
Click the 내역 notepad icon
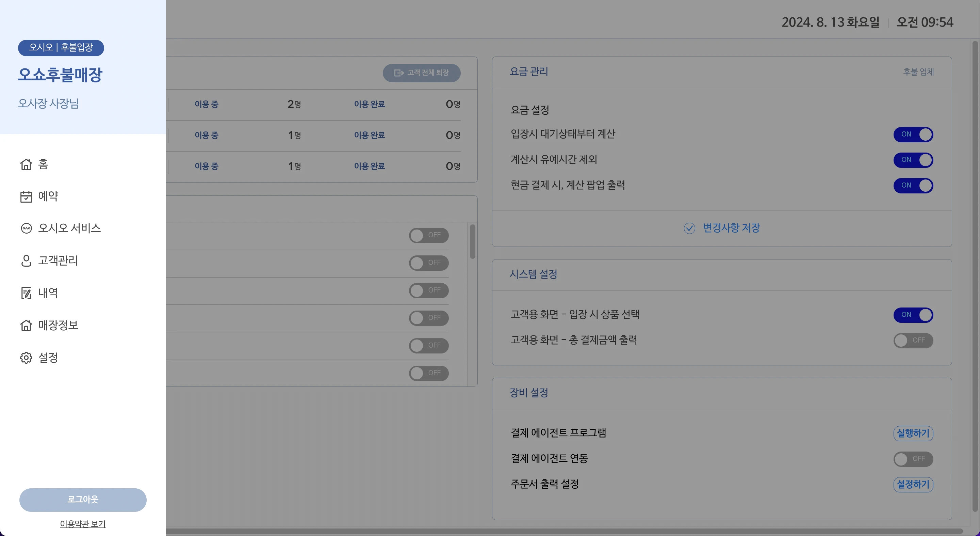click(26, 293)
